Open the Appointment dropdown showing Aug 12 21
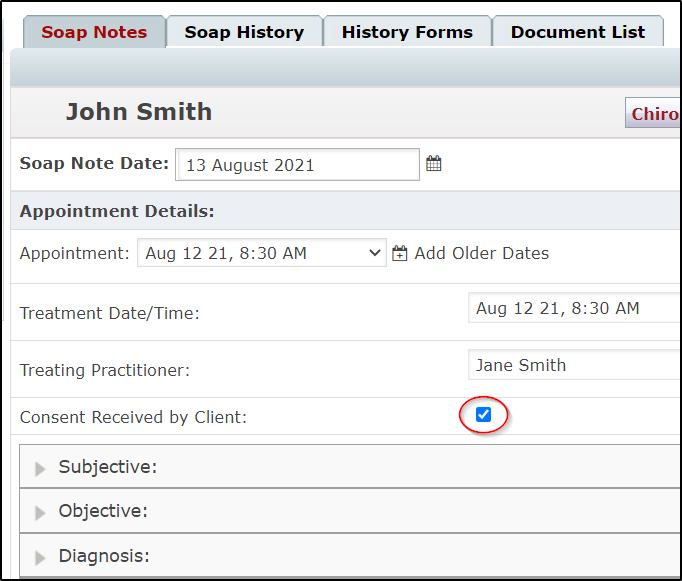 click(x=262, y=253)
